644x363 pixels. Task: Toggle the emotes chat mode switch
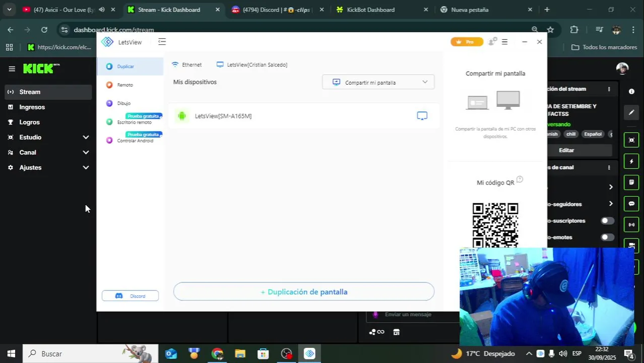point(607,237)
